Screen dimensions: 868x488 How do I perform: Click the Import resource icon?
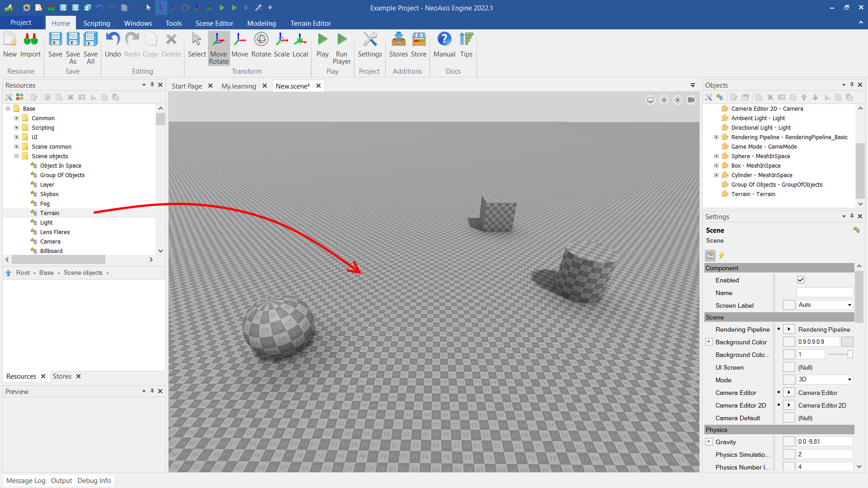pyautogui.click(x=30, y=45)
